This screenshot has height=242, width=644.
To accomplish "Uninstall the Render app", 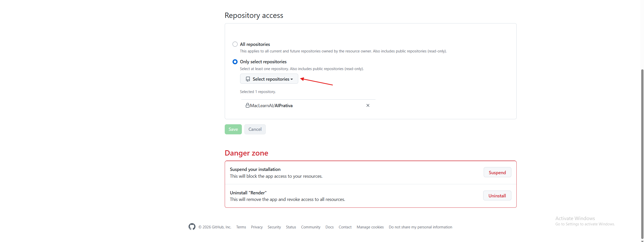I will (497, 196).
